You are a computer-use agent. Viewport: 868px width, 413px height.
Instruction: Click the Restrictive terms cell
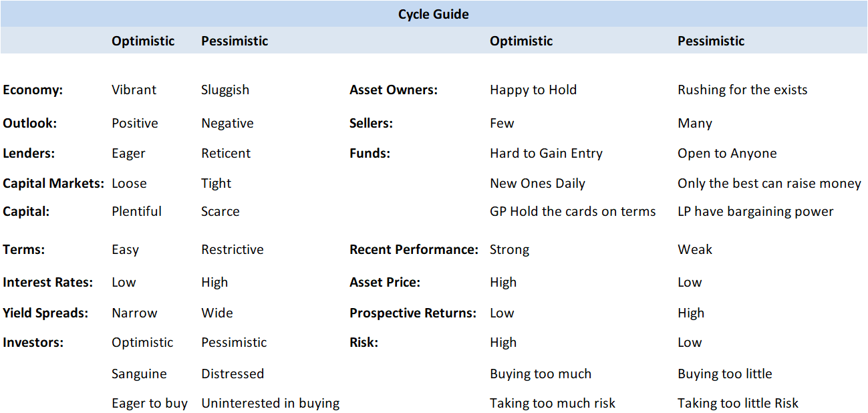point(233,249)
